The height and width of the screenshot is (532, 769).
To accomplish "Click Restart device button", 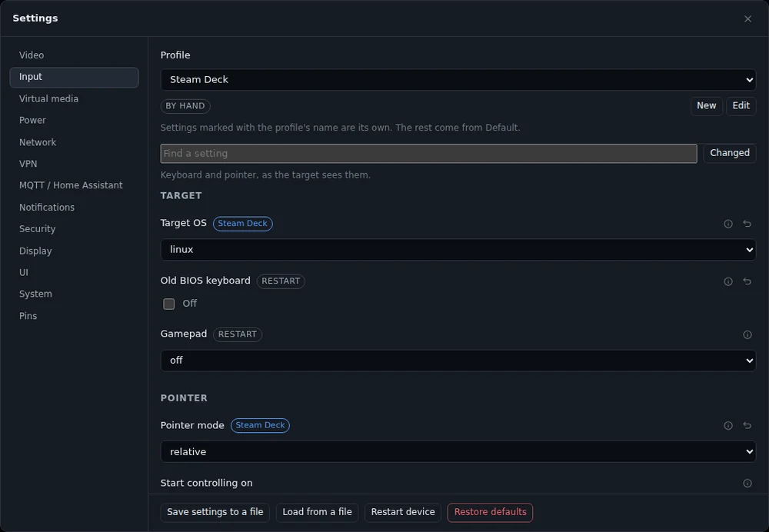I will tap(403, 512).
